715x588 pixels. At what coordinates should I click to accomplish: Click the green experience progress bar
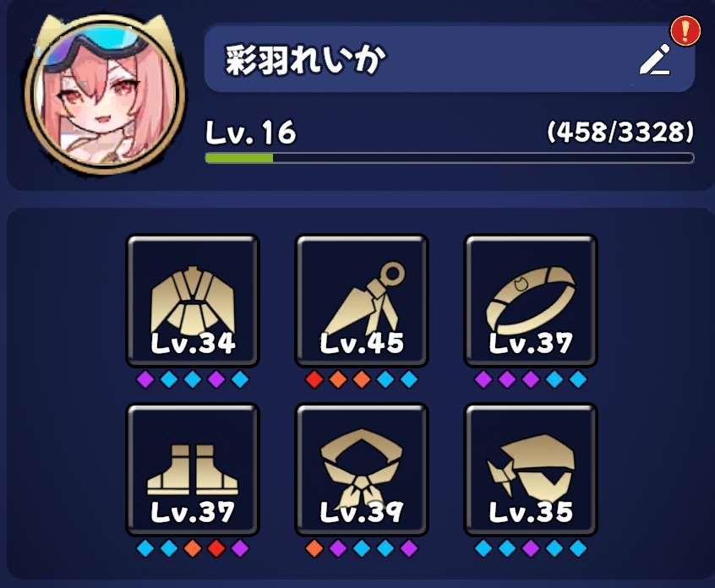(450, 158)
